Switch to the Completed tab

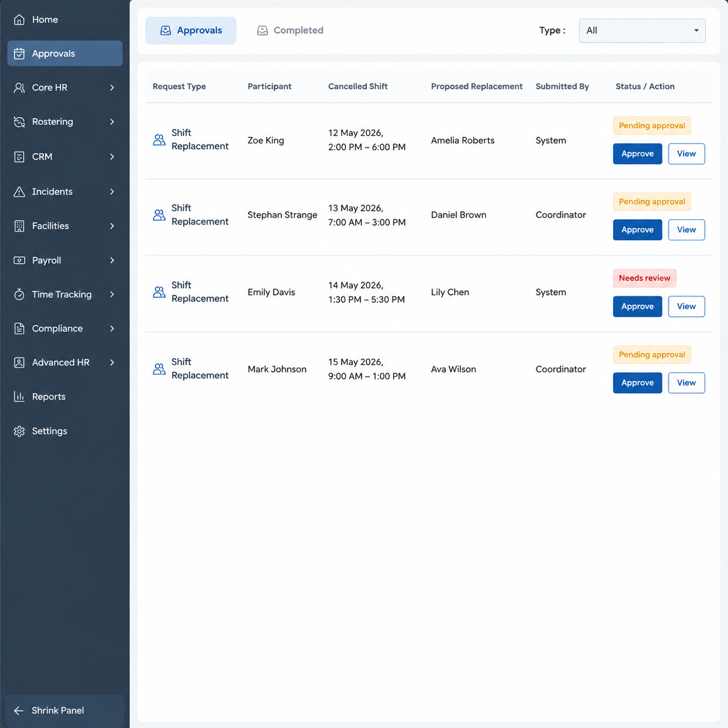coord(290,31)
